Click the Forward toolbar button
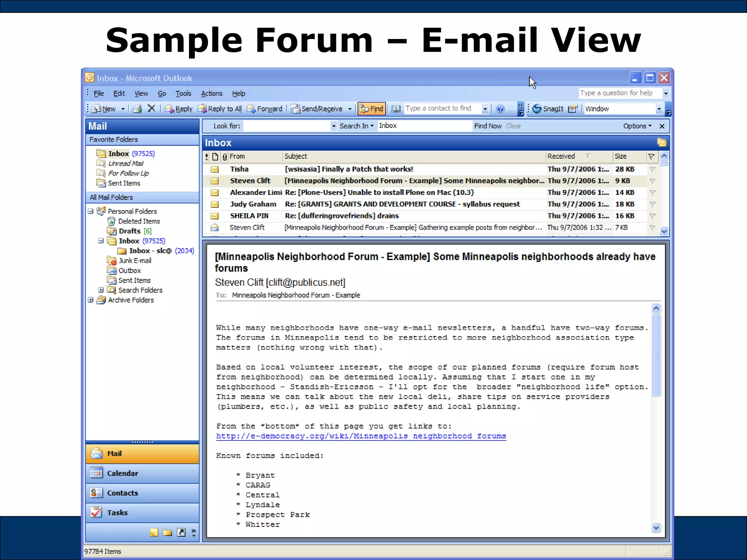The width and height of the screenshot is (747, 560). tap(264, 109)
